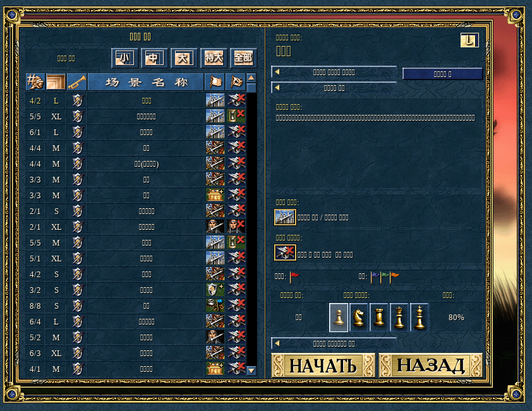Image resolution: width=532 pixels, height=411 pixels.
Task: Filter maps by large size 大
Action: [184, 58]
